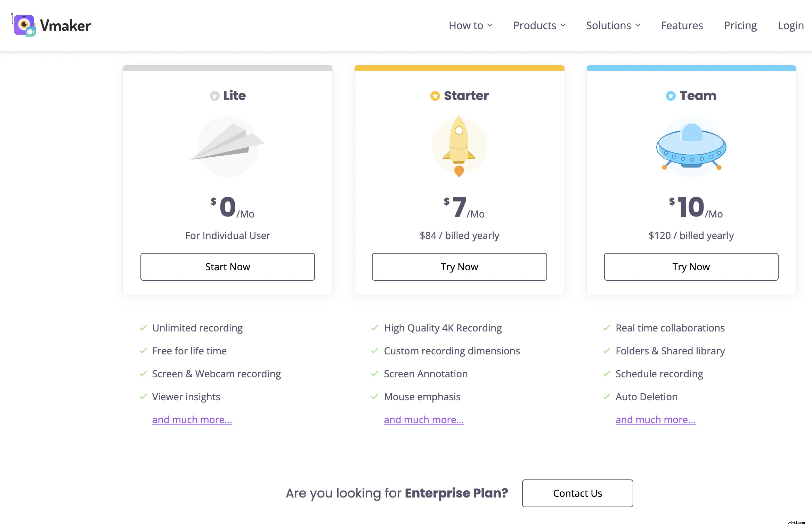812x526 pixels.
Task: Expand the How to dropdown menu
Action: pyautogui.click(x=470, y=26)
